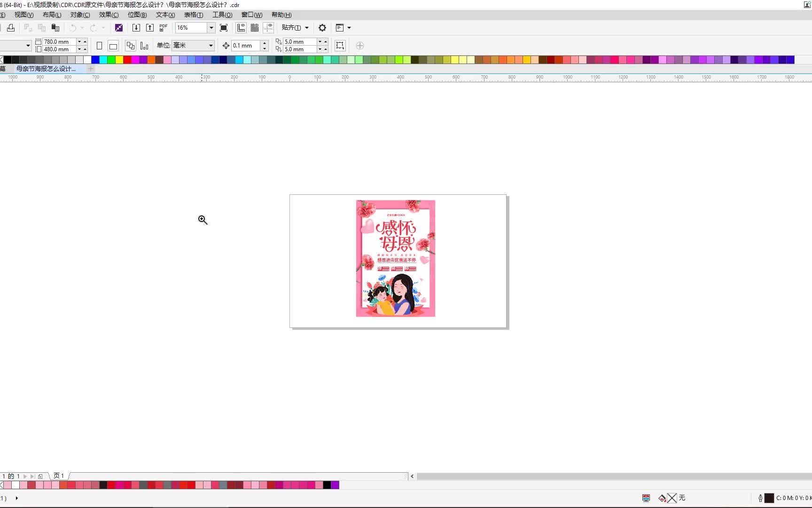Open the 视图 View menu
The height and width of the screenshot is (508, 812).
23,15
